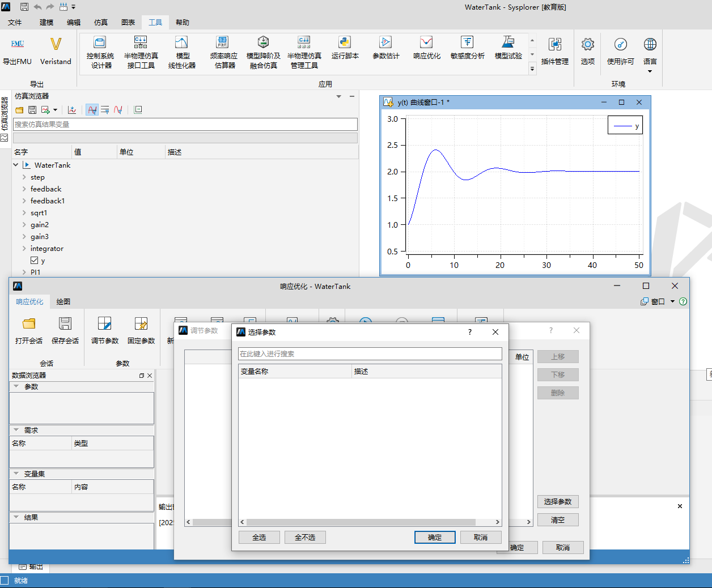Select step in simulation tree

pyautogui.click(x=37, y=177)
